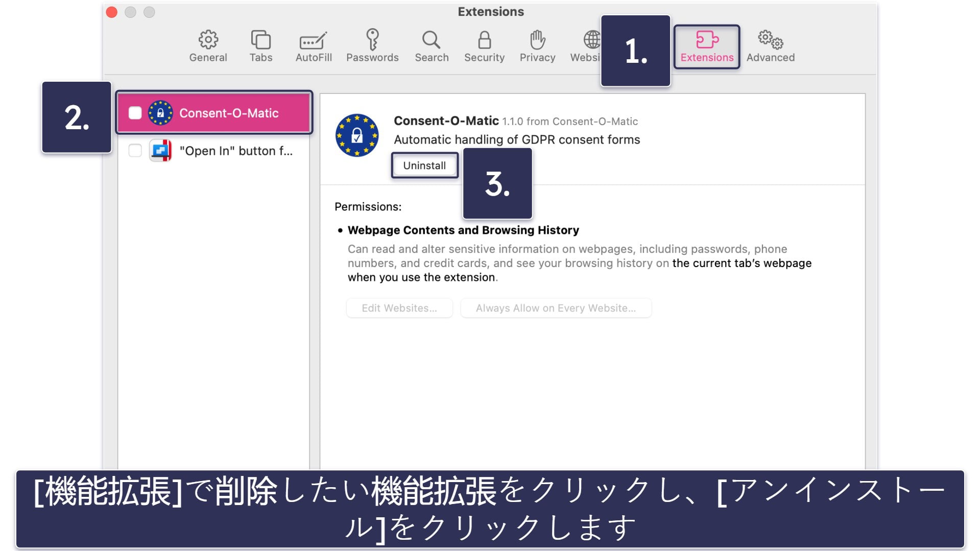The image size is (980, 551).
Task: Click the Permissions label
Action: (x=368, y=207)
